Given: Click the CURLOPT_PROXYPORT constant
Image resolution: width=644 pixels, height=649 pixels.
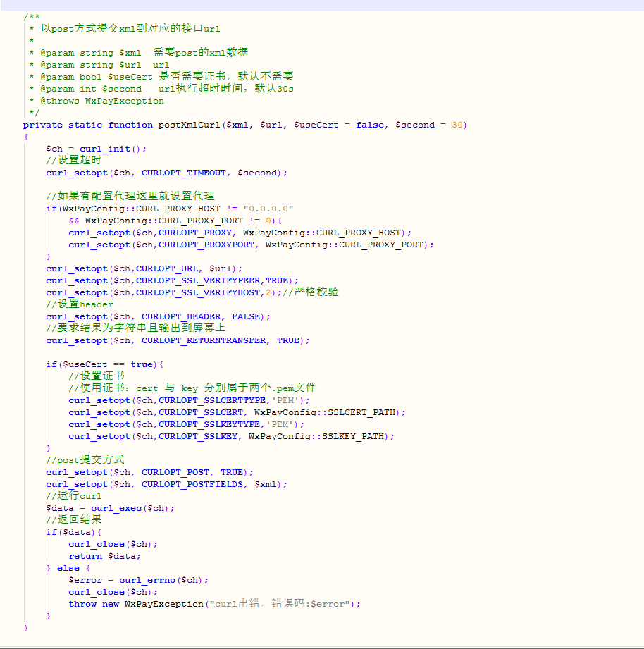Looking at the screenshot, I should pyautogui.click(x=206, y=245).
